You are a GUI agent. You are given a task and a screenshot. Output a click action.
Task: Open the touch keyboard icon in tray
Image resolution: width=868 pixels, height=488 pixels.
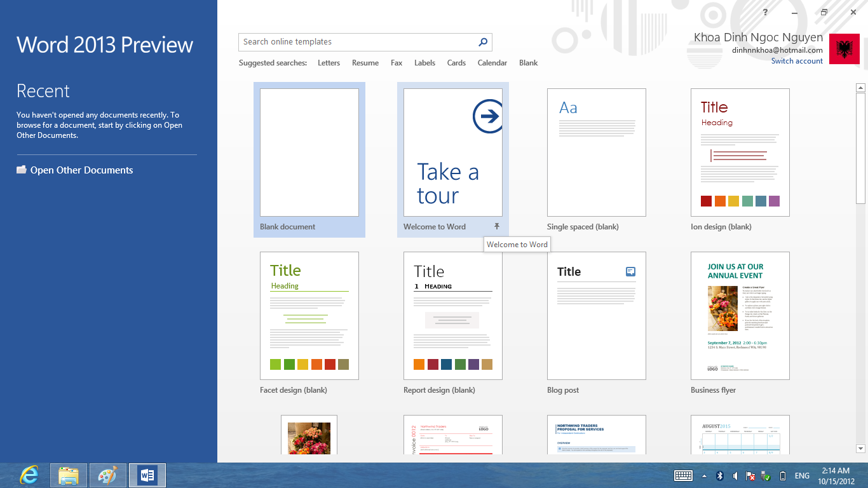[x=683, y=475]
